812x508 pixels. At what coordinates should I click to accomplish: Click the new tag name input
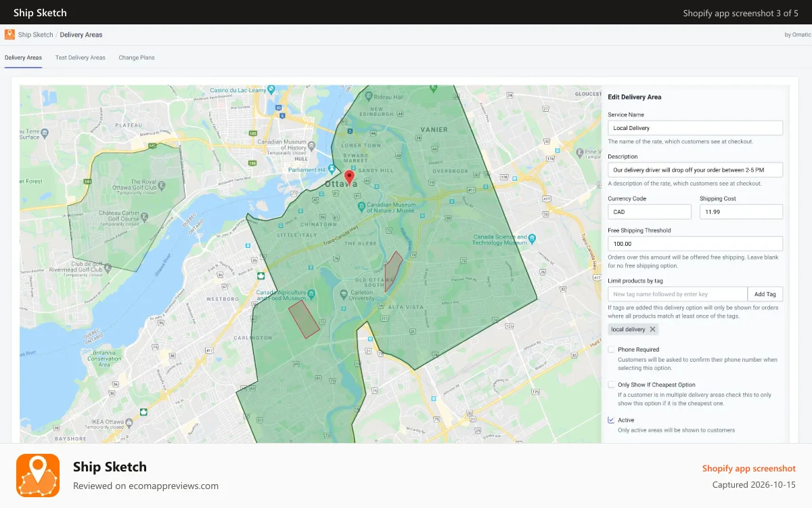tap(677, 294)
